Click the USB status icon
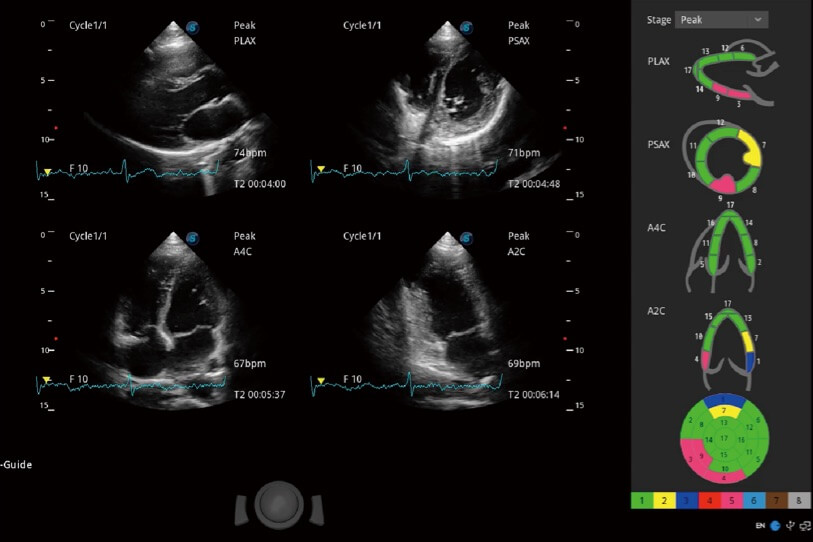This screenshot has width=813, height=542. point(790,524)
